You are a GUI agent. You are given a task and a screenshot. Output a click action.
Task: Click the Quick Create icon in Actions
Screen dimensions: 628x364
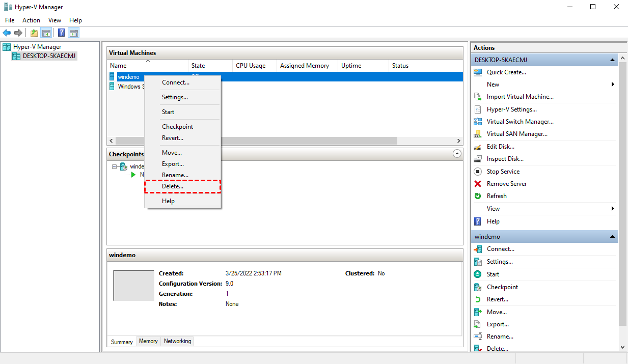point(478,72)
